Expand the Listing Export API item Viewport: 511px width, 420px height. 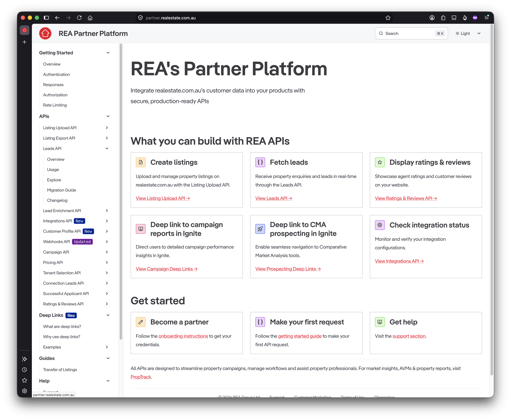point(107,138)
